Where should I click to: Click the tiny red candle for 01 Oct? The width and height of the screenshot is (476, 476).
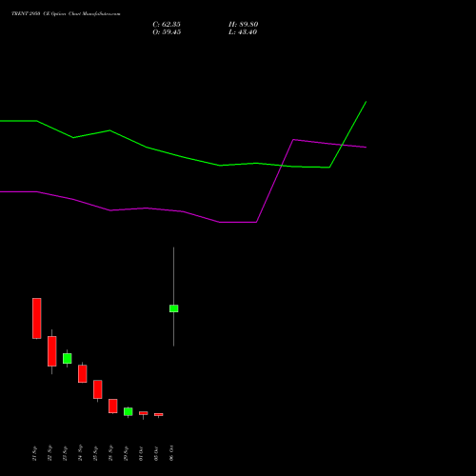[144, 413]
